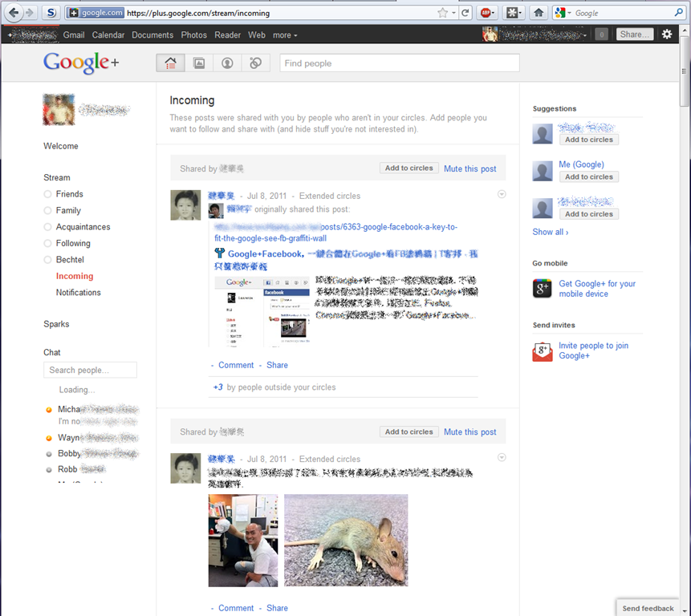Click the +3 by people outside your circles
This screenshot has width=691, height=616.
[x=274, y=387]
